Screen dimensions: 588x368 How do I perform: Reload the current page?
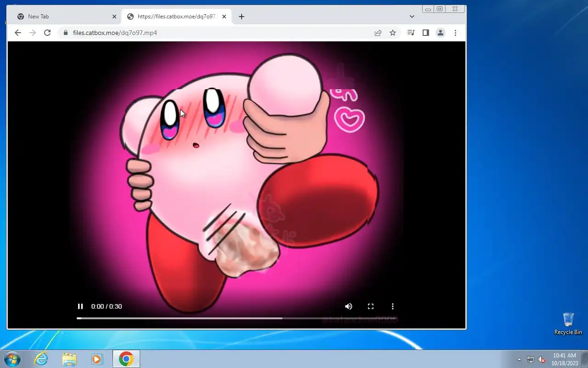[47, 33]
